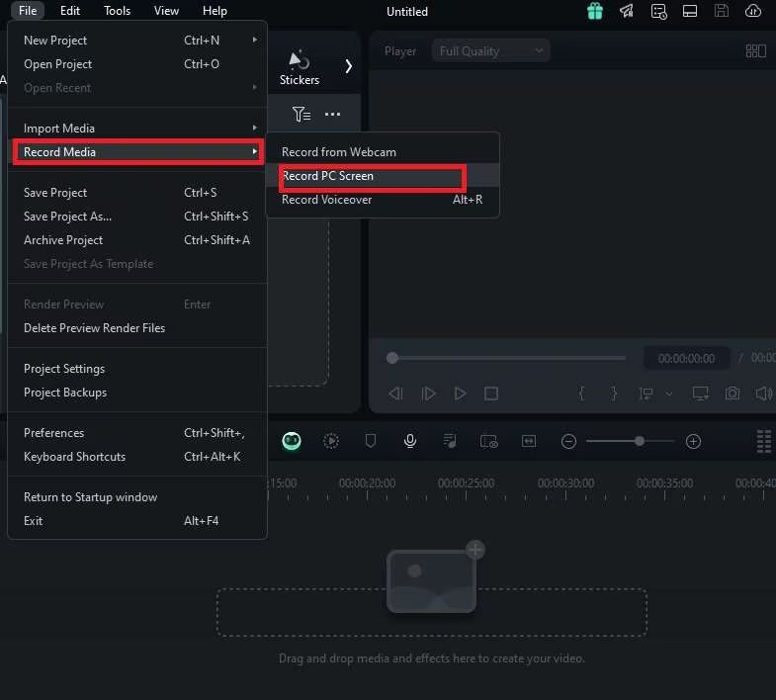Click the player progress slider handle

tap(392, 358)
